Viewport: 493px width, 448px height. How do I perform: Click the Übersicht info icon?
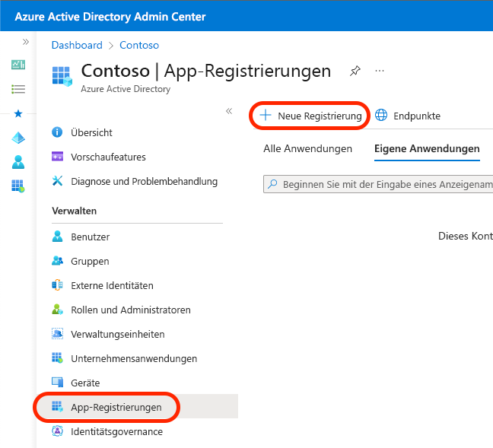pos(57,132)
